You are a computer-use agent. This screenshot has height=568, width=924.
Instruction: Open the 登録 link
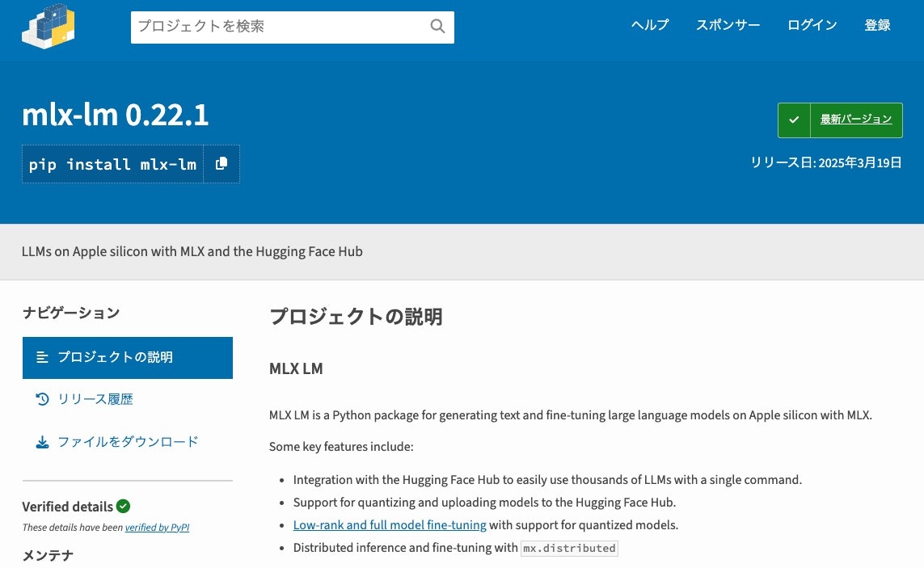(x=877, y=25)
